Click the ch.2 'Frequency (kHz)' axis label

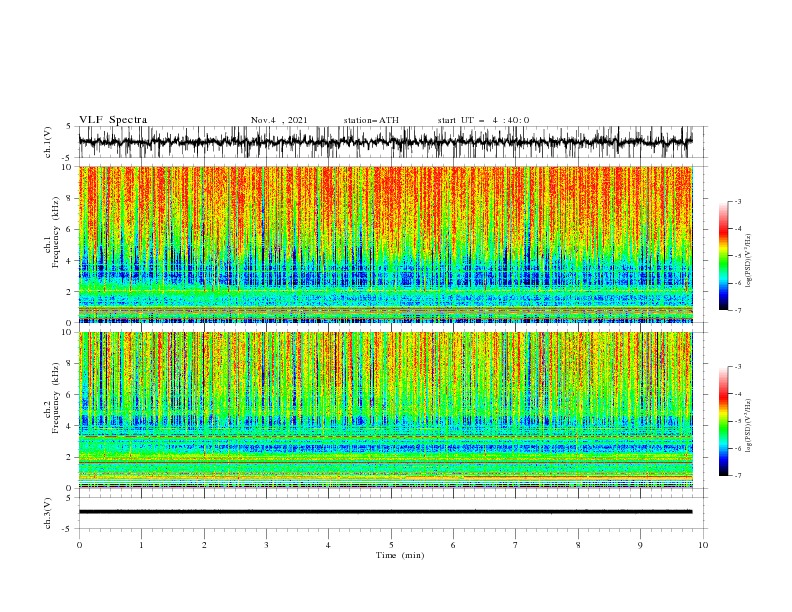[x=56, y=397]
